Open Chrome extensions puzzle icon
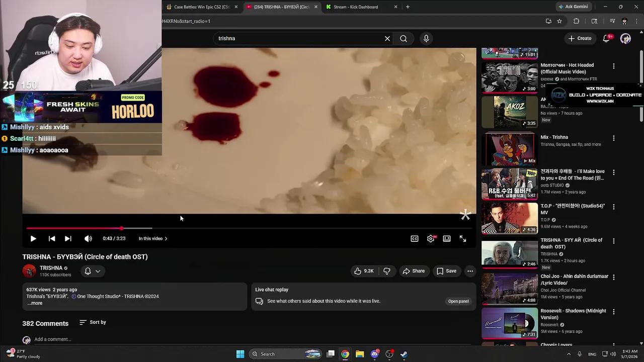Image resolution: width=644 pixels, height=362 pixels. 577,21
